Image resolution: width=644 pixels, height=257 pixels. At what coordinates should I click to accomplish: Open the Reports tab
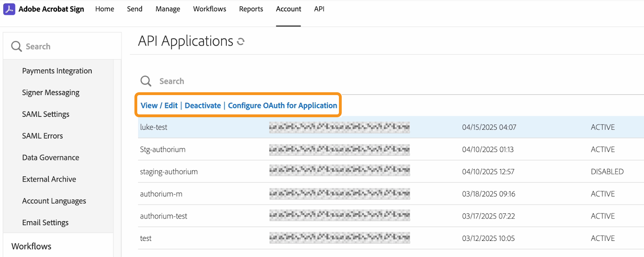251,9
